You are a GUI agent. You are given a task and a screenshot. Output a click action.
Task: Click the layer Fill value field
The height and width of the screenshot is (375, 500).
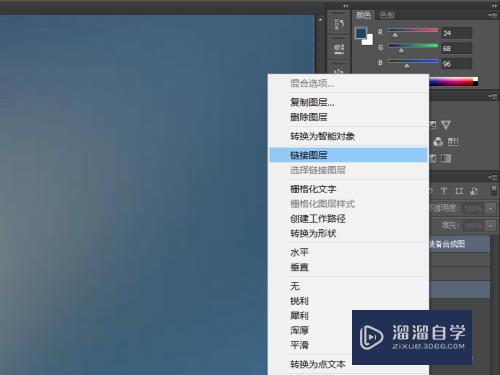pyautogui.click(x=474, y=226)
